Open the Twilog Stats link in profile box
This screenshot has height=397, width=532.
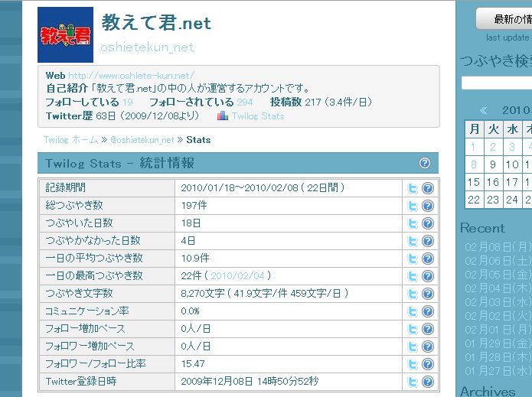click(x=258, y=116)
